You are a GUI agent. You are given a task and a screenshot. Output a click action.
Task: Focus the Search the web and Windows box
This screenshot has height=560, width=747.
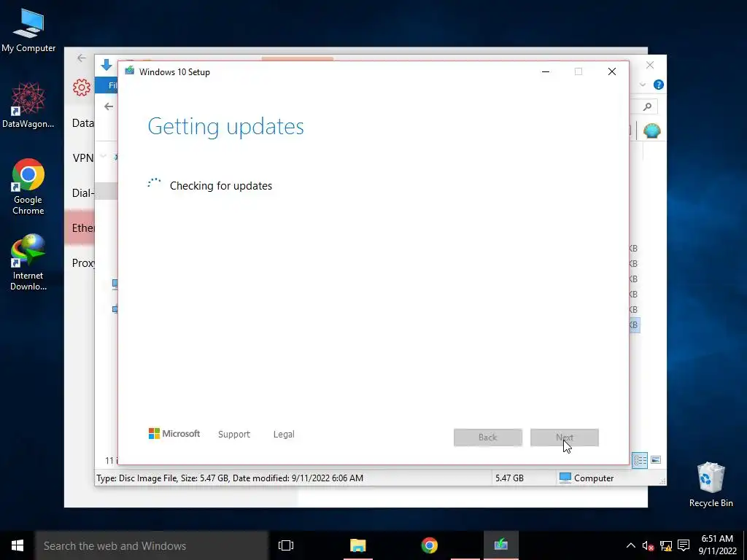pos(152,545)
